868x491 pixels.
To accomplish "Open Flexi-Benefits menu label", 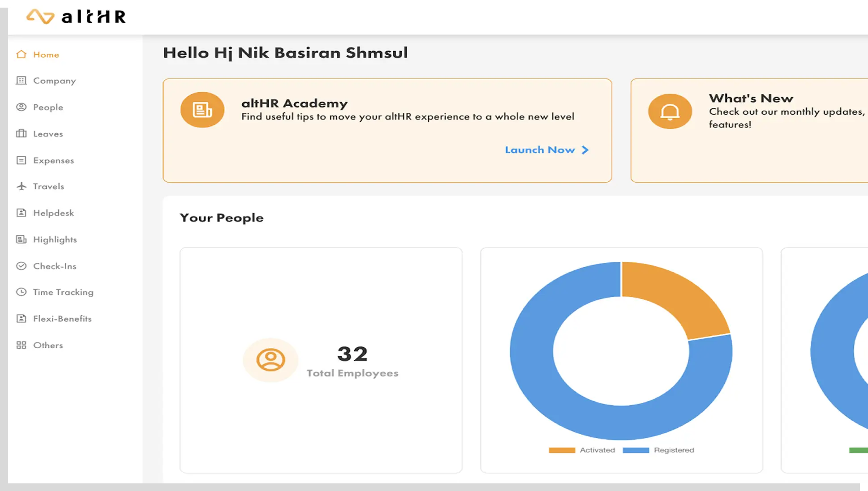I will (62, 319).
